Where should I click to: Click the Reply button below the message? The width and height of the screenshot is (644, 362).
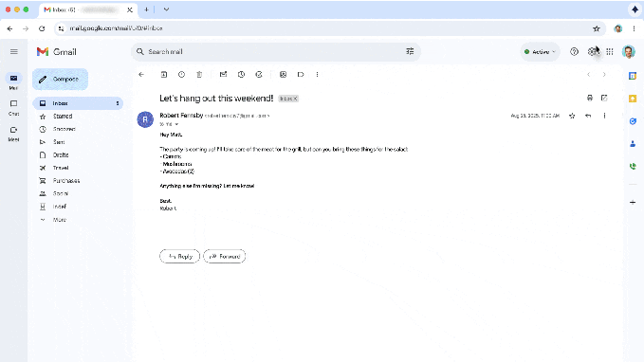180,257
